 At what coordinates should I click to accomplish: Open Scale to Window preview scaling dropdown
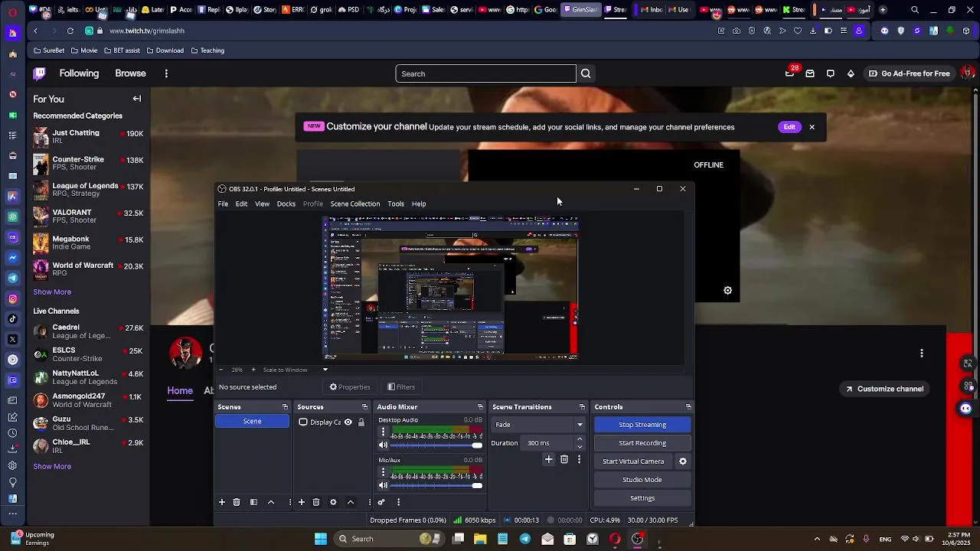pos(295,370)
